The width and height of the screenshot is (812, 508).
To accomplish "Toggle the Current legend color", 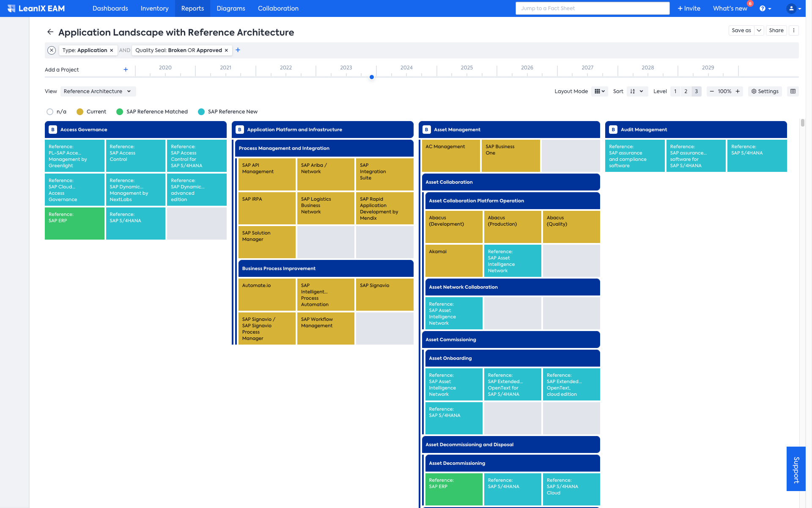I will (x=91, y=112).
